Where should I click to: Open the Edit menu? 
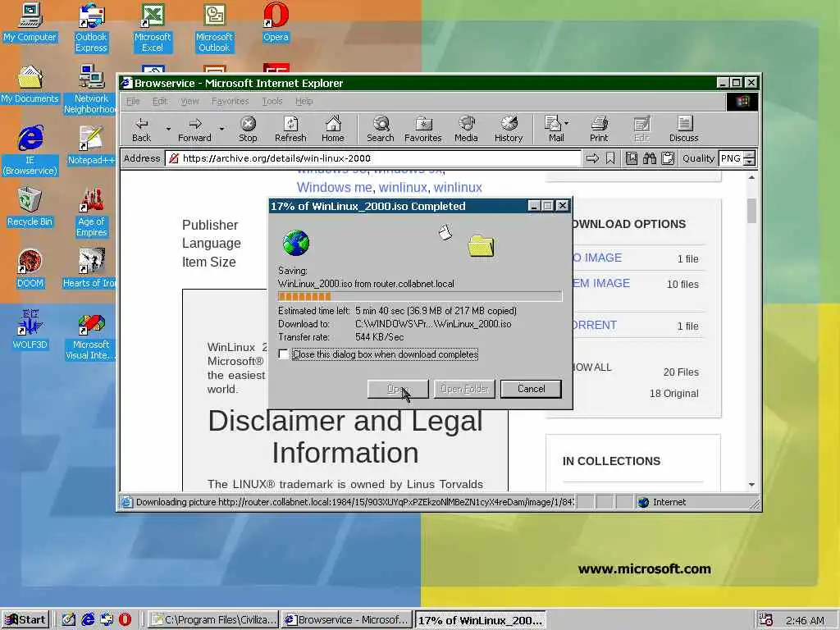(160, 101)
